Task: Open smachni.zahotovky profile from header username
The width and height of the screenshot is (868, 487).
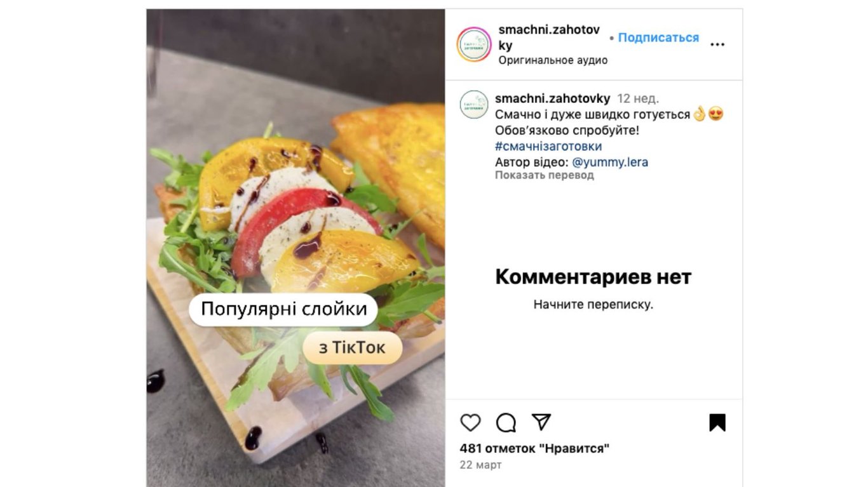Action: point(549,37)
